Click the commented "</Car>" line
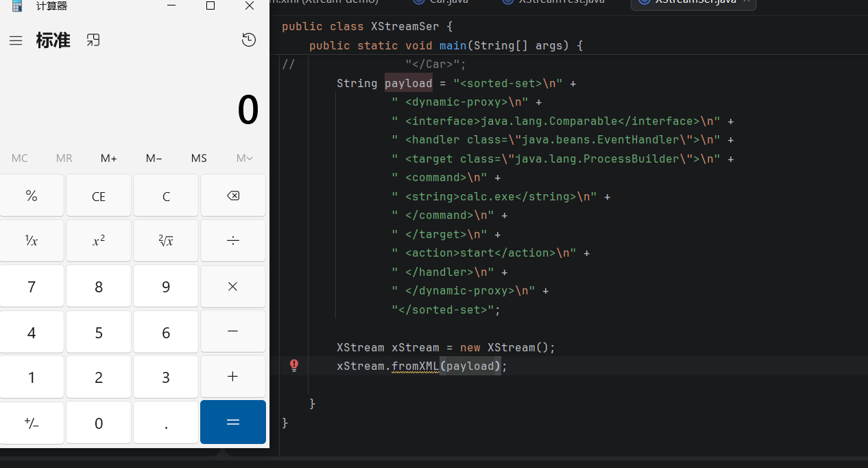Viewport: 868px width, 468px height. pos(435,65)
